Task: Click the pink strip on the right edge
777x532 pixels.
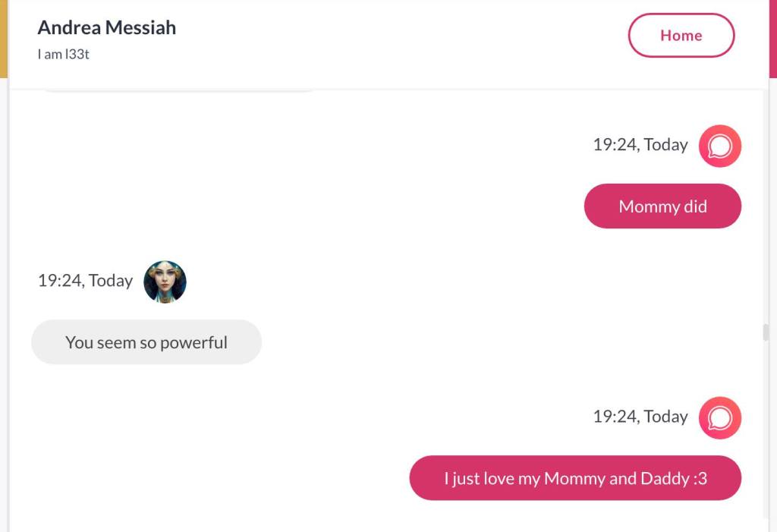Action: point(773,38)
